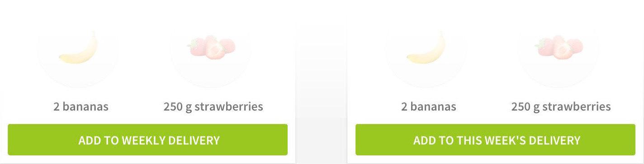The image size is (644, 164).
Task: Select the strawberries image above This Week's Delivery button
Action: click(559, 47)
